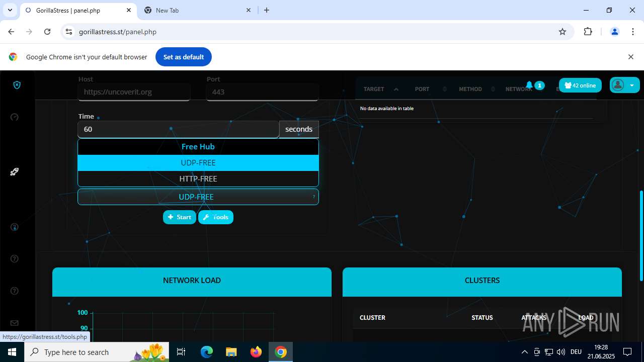The width and height of the screenshot is (644, 362).
Task: Click Set as default button
Action: tap(184, 57)
